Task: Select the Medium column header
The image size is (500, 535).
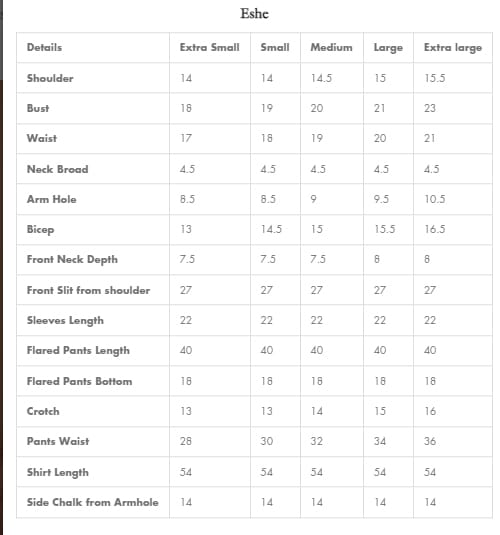Action: 331,47
